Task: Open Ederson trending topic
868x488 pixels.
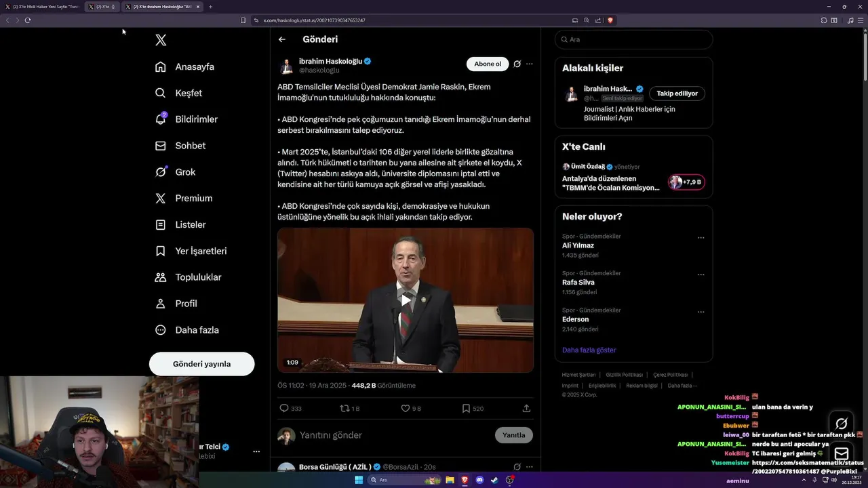Action: (576, 319)
